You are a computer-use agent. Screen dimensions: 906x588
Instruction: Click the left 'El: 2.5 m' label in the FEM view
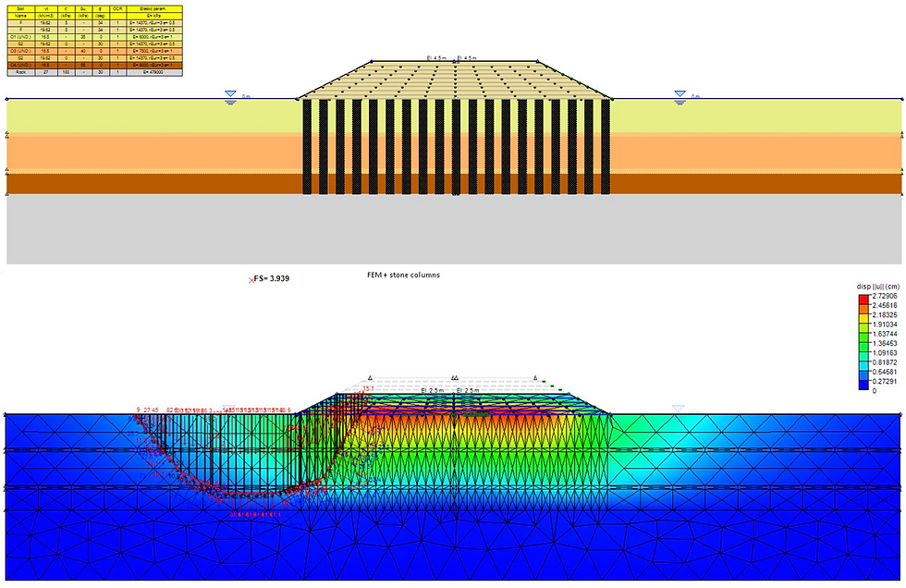[x=433, y=391]
